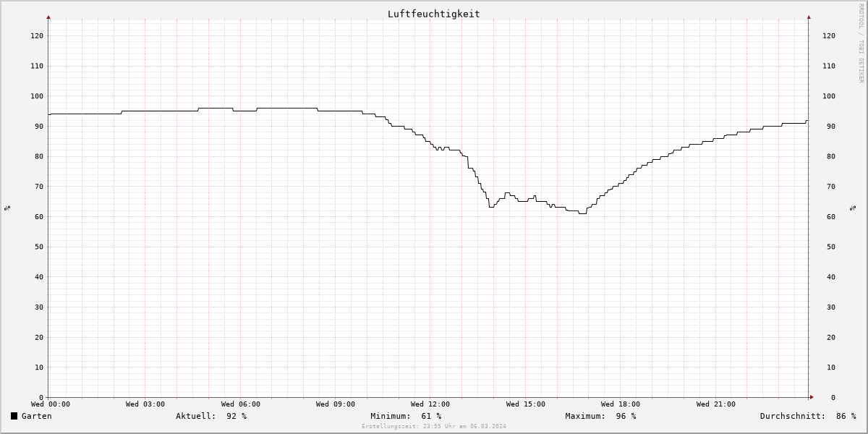Image resolution: width=868 pixels, height=434 pixels.
Task: Click the 30 label on right axis
Action: tap(831, 307)
